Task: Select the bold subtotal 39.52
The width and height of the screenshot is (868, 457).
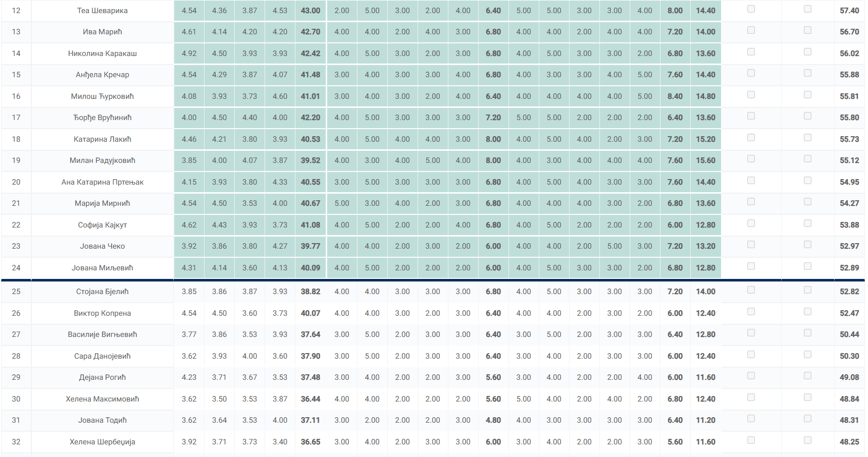Action: (x=311, y=160)
